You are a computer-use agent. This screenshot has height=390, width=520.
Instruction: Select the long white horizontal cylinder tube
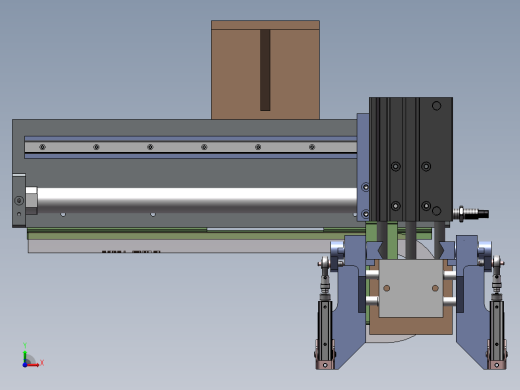[x=197, y=200]
